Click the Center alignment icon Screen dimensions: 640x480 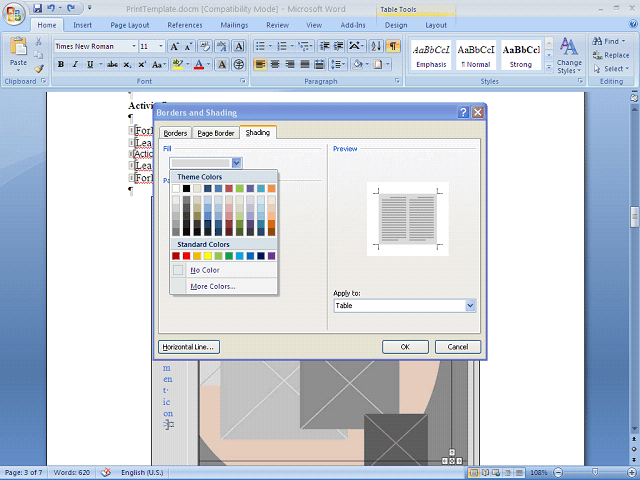coord(275,64)
